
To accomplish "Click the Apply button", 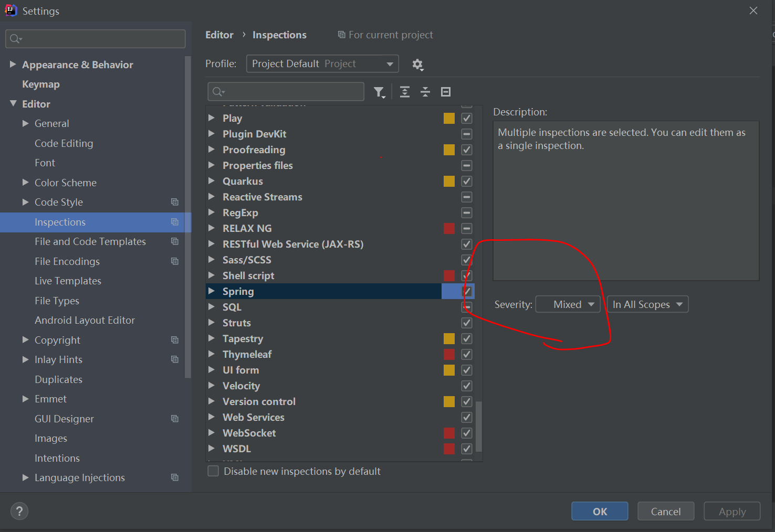I will [x=732, y=511].
